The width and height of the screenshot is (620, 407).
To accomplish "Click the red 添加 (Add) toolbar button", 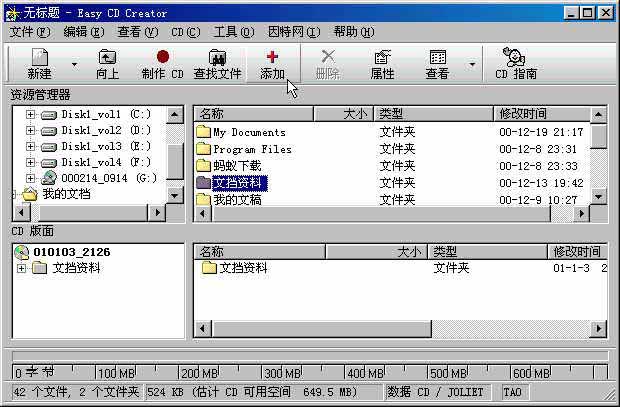I will click(x=272, y=64).
